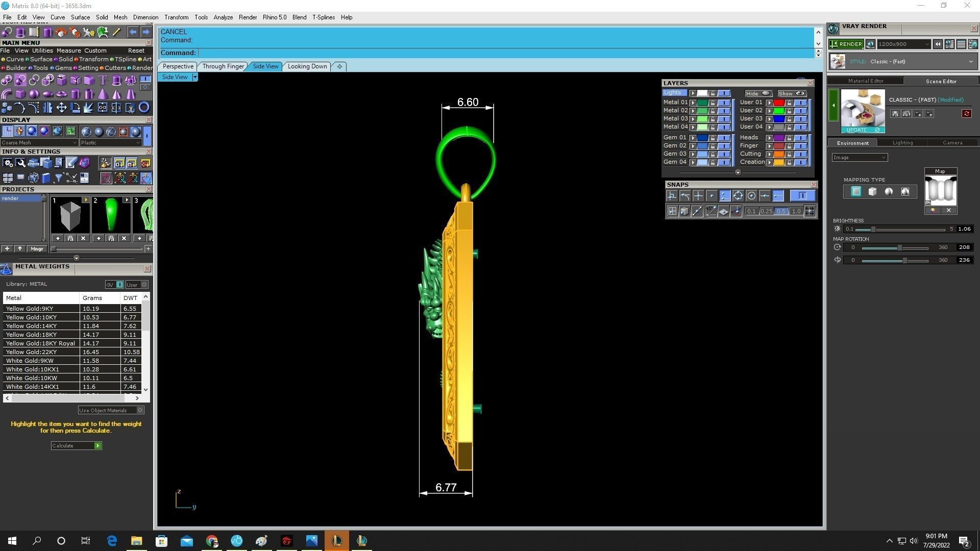Image resolution: width=980 pixels, height=551 pixels.
Task: Click the funnel filter icon in Info & Settings
Action: point(58,178)
